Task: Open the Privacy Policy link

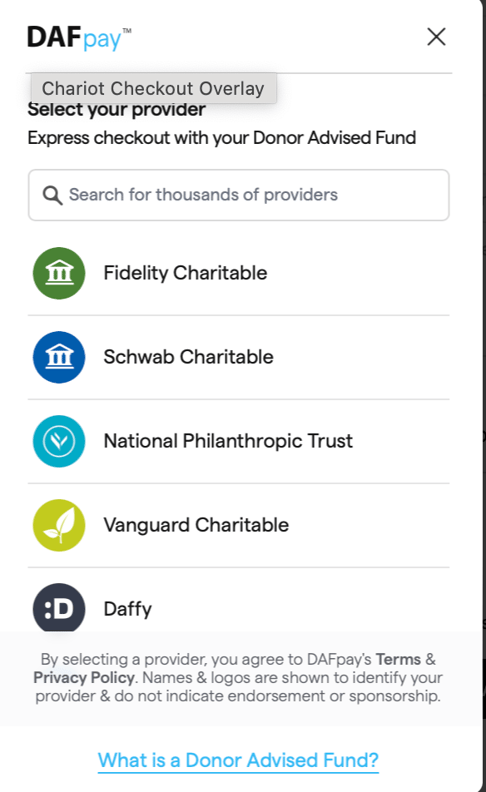Action: click(84, 677)
